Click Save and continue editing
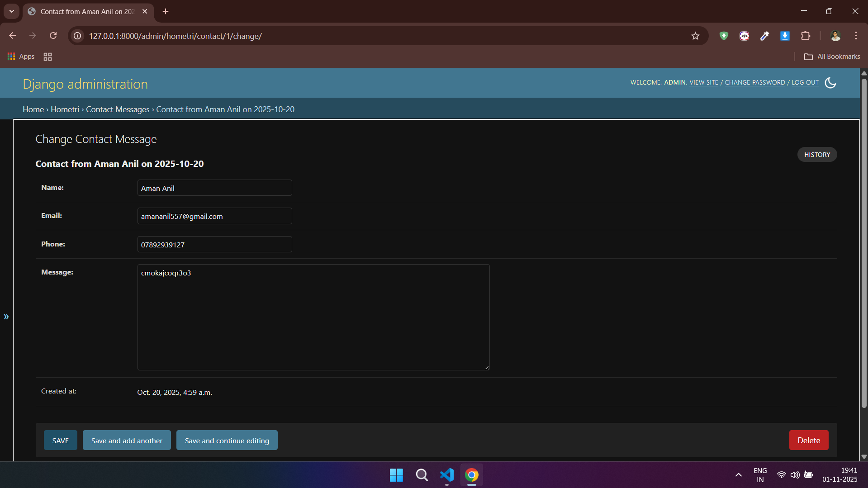Screen dimensions: 868x488 pos(227,441)
